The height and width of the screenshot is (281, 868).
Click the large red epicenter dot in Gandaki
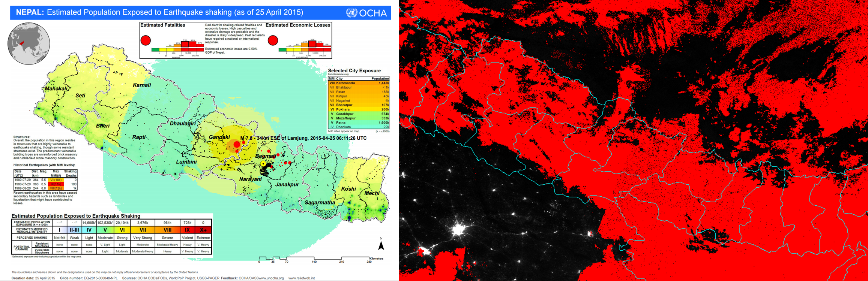tap(237, 144)
